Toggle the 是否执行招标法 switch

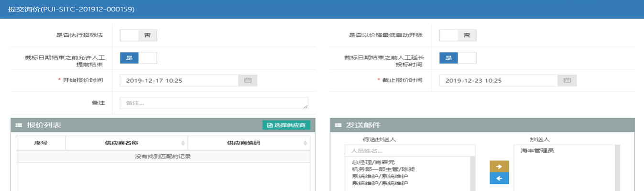pos(138,35)
